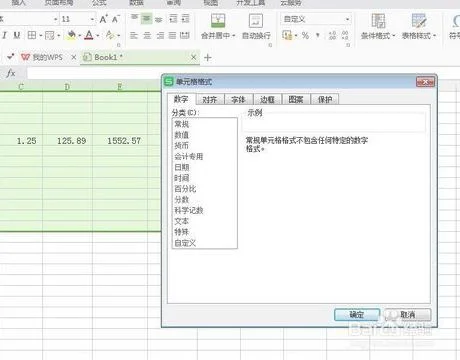Click the decrease indent icon
This screenshot has height=360, width=460.
click(173, 18)
